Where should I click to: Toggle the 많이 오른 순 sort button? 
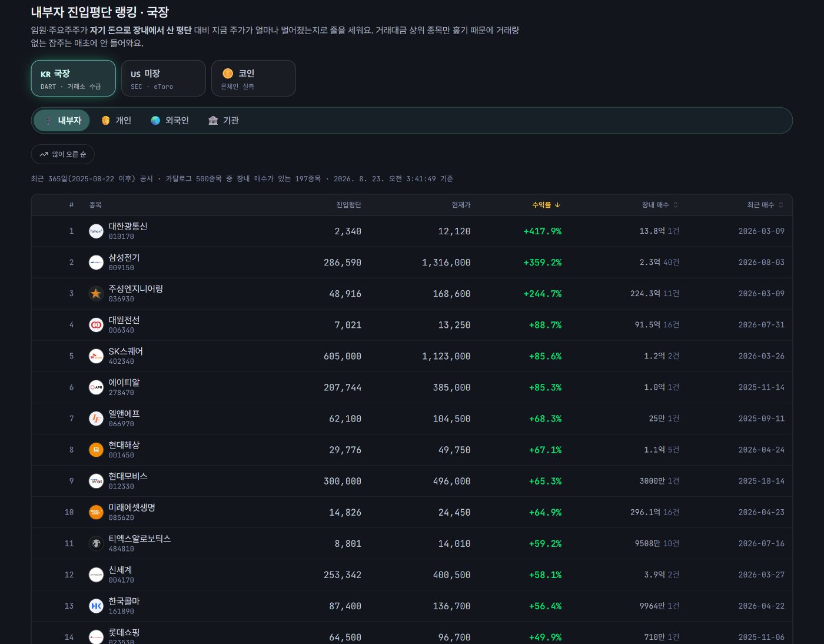(x=63, y=154)
